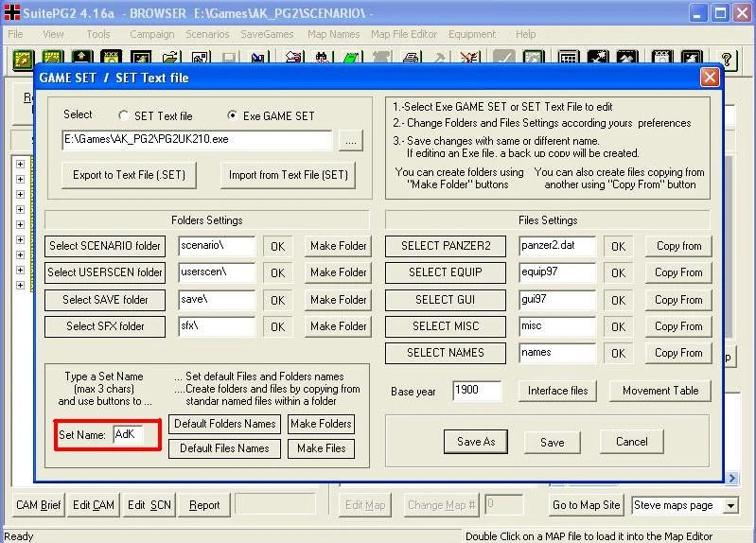Click the first yellow map toolbar icon
Screen dimensions: 756x543
click(x=23, y=59)
